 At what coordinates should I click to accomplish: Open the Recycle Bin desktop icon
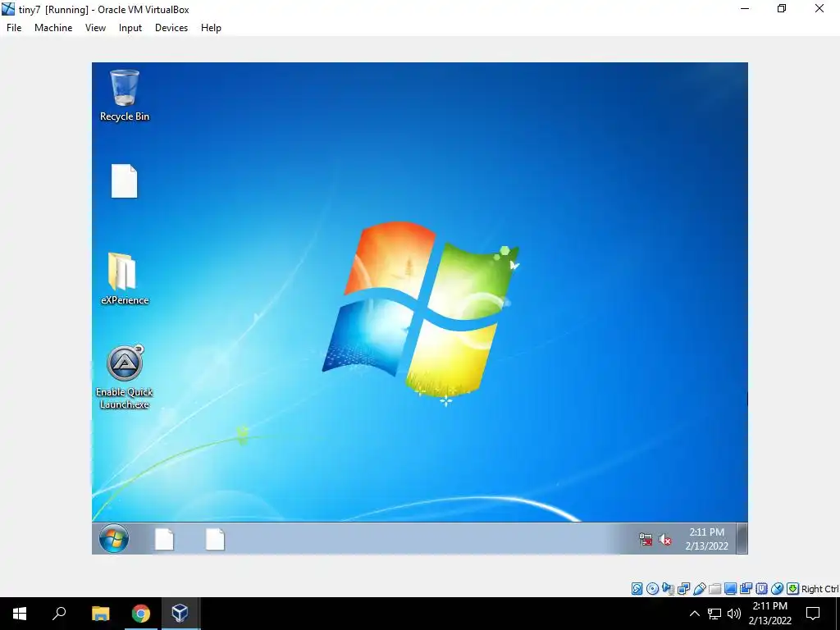(x=125, y=95)
